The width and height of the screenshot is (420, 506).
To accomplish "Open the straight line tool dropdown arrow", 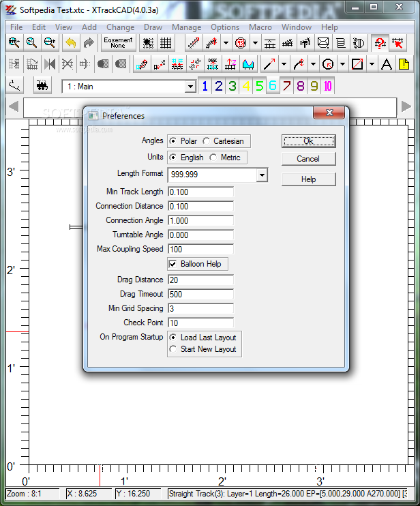I will (x=284, y=64).
